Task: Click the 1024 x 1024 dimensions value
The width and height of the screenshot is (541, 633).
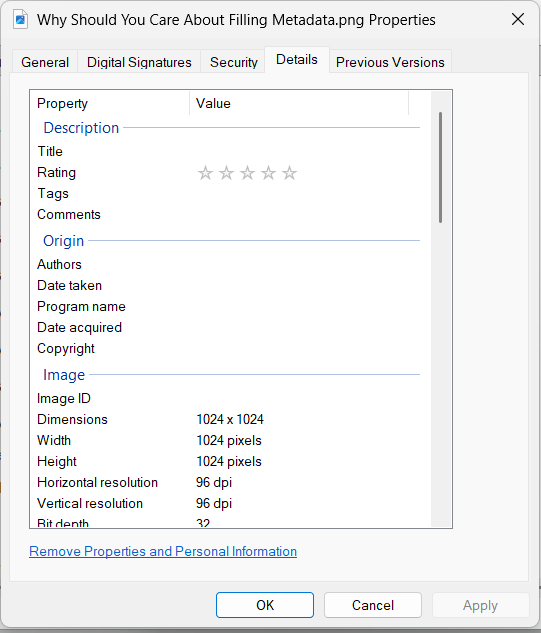Action: click(x=230, y=419)
